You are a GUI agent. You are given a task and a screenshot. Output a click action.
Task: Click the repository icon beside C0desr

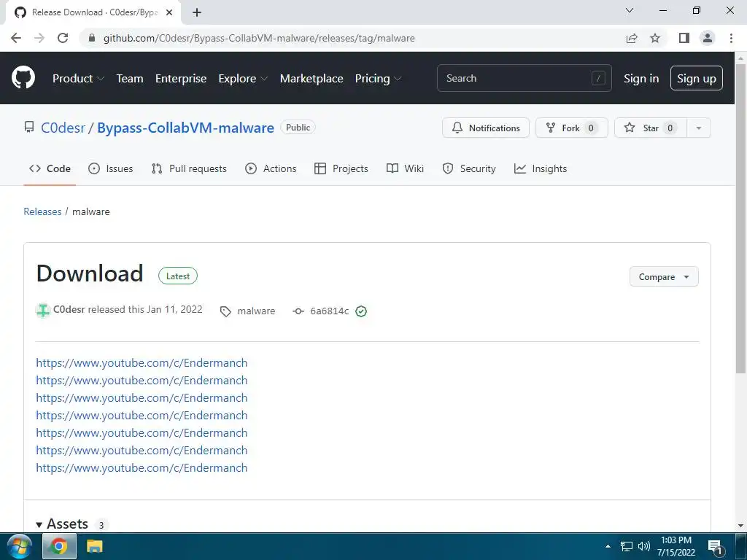(x=29, y=128)
